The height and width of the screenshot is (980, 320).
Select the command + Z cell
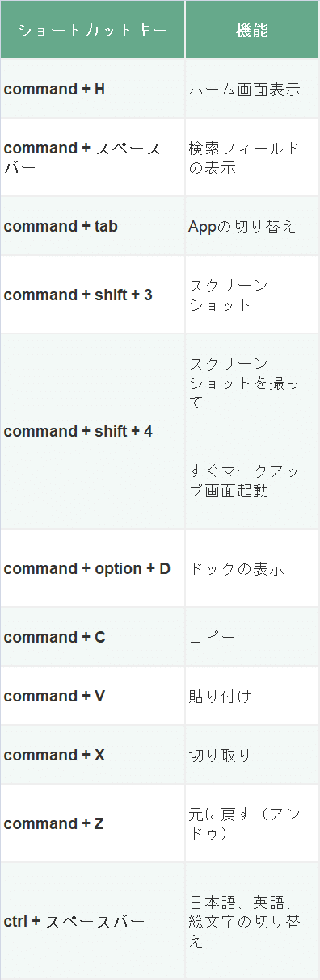(x=92, y=823)
